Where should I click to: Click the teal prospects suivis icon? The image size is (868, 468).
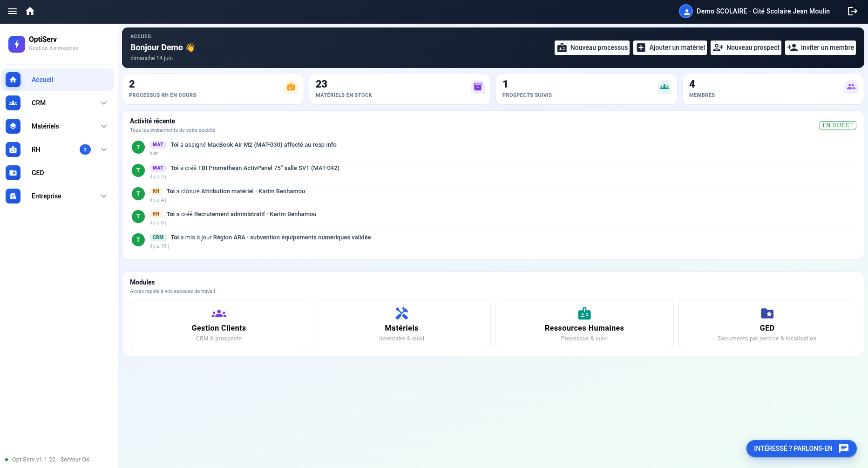665,87
